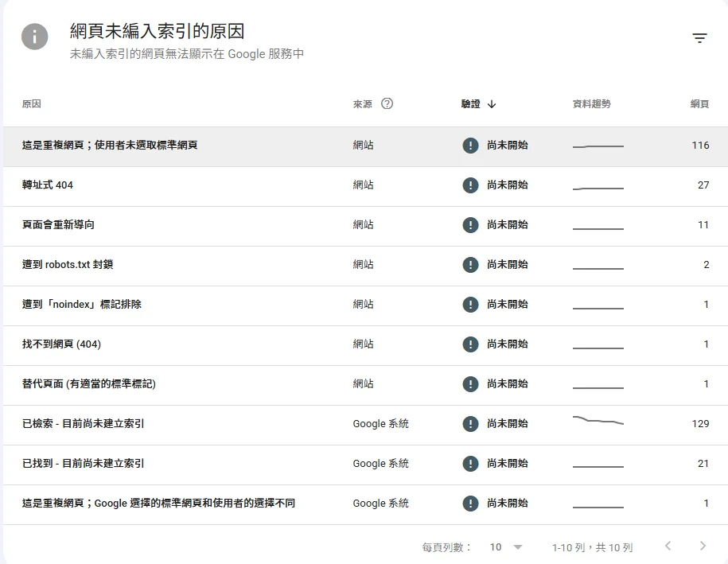Click the trend sparkline for 已檢索 row
This screenshot has width=728, height=564.
(x=598, y=420)
